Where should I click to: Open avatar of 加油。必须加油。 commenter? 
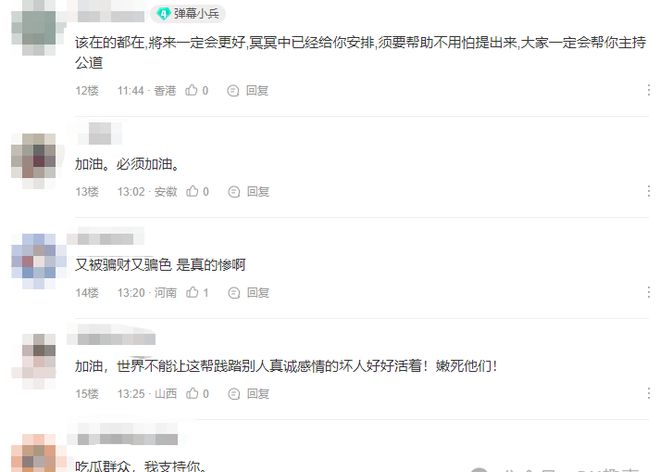34,158
